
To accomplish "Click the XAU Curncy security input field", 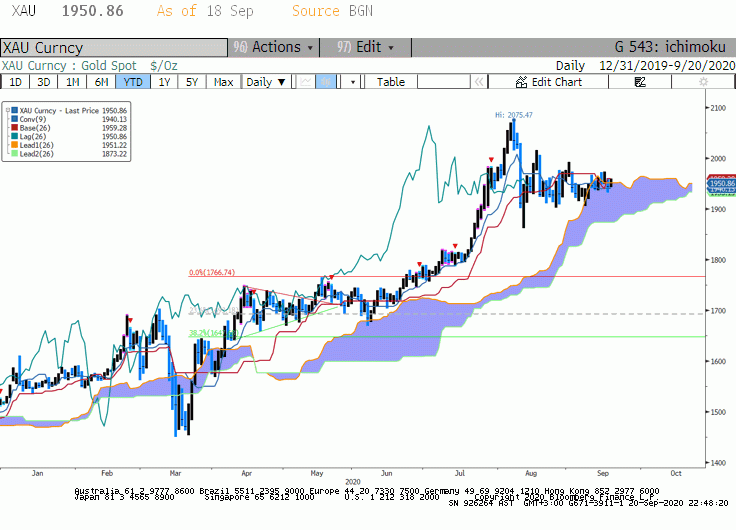I will 114,47.
